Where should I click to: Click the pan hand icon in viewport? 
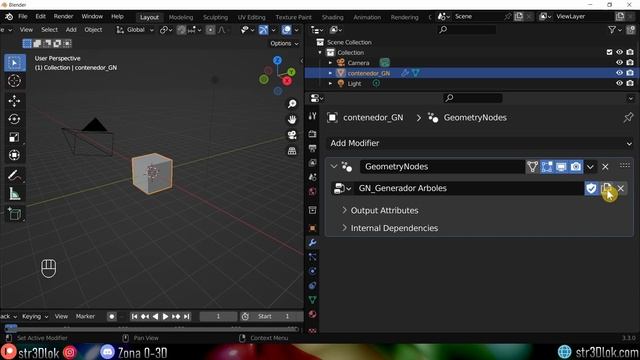point(292,119)
